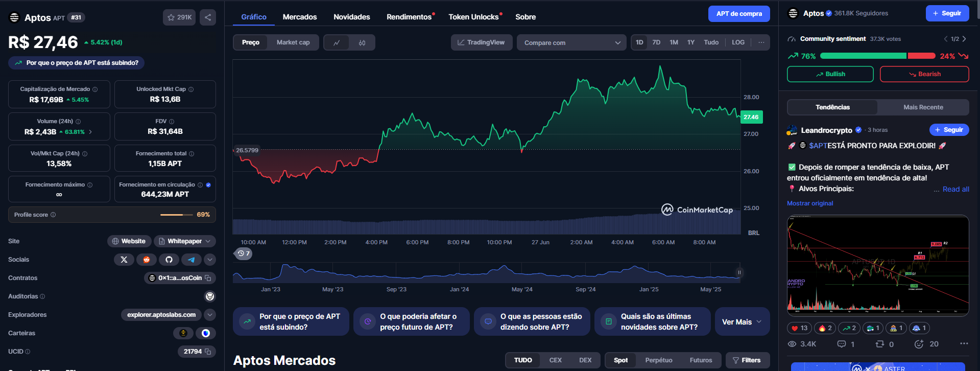Expand more explorers chevron
The image size is (980, 371).
point(210,315)
